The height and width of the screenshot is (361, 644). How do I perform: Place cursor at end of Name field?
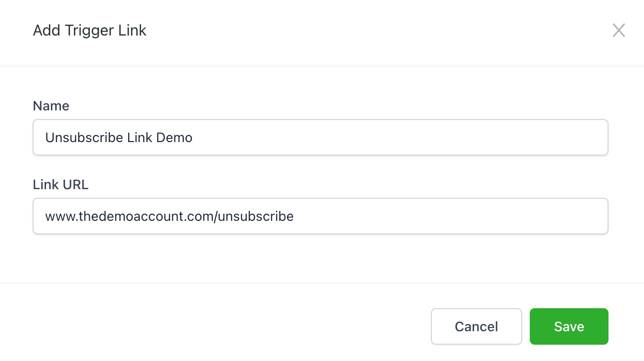[384, 138]
